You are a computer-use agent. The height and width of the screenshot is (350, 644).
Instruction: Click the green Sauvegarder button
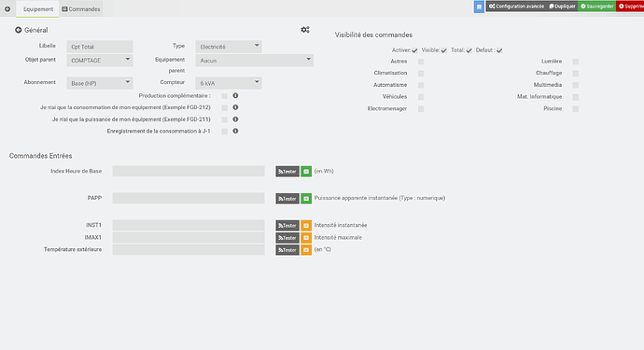(x=596, y=7)
